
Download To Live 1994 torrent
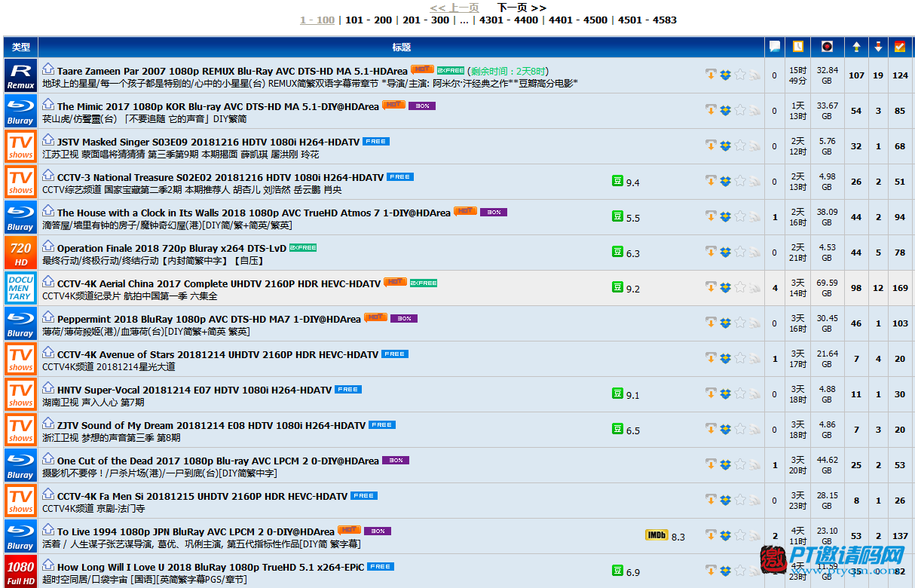pyautogui.click(x=710, y=535)
